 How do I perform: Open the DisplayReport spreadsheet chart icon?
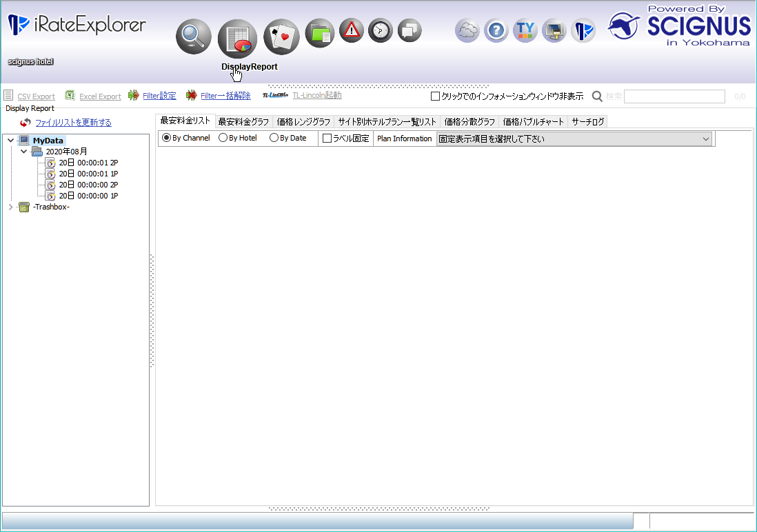pyautogui.click(x=237, y=39)
